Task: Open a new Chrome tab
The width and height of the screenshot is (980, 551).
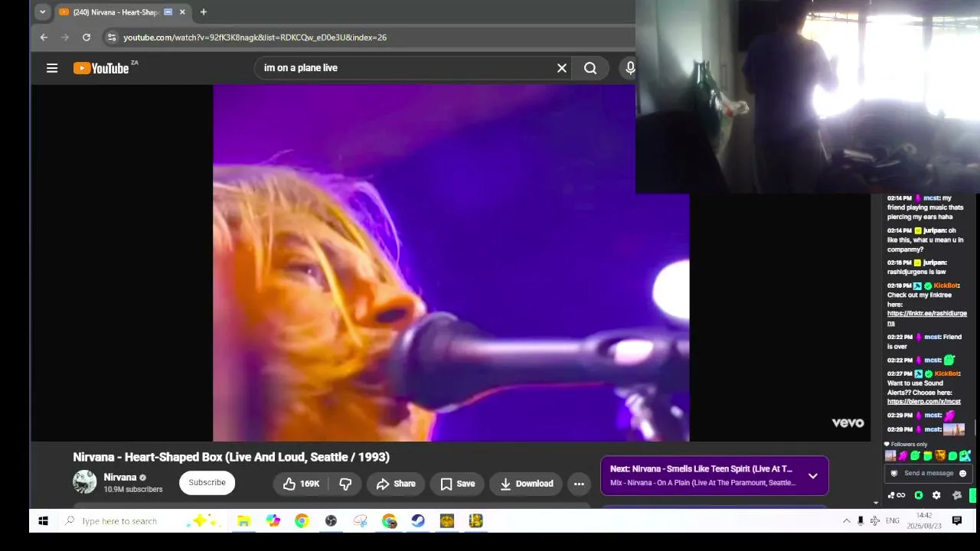Action: point(204,12)
